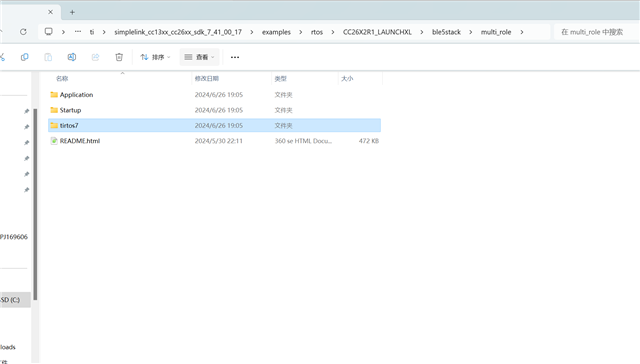
Task: Select the multi_role breadcrumb
Action: pos(496,32)
